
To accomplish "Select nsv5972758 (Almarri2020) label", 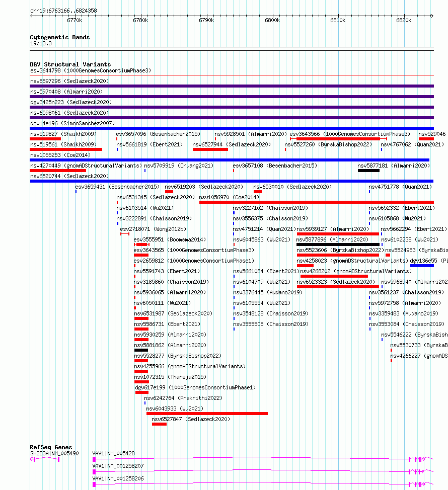I will pos(405,303).
